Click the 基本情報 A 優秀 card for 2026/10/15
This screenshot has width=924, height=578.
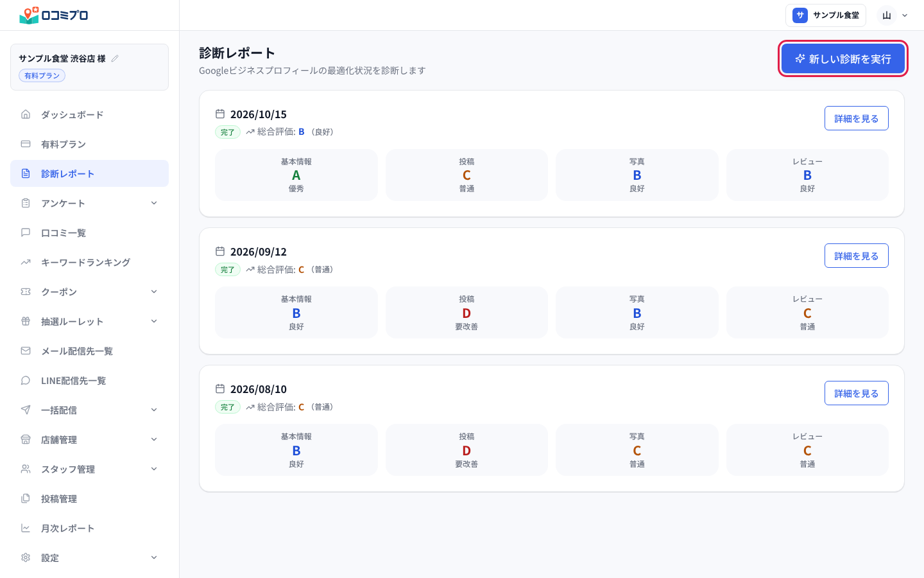[x=296, y=175]
